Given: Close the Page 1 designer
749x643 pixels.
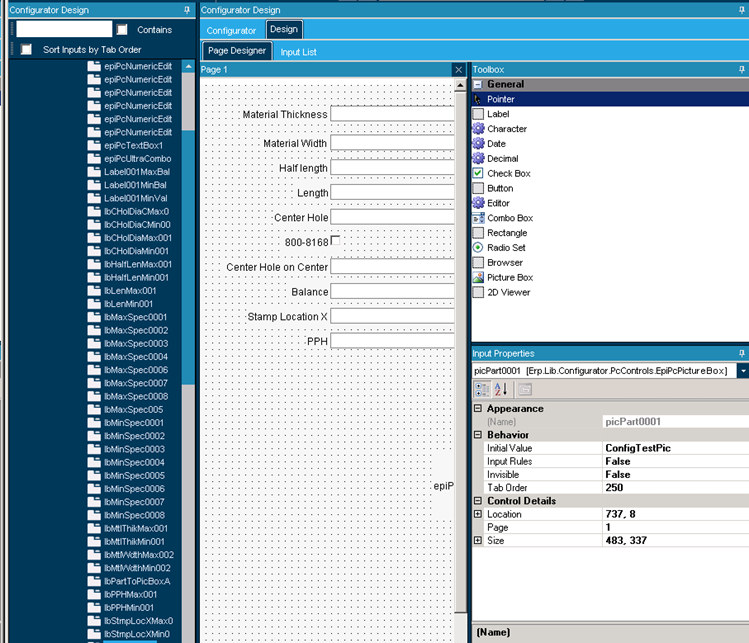Looking at the screenshot, I should (x=458, y=70).
